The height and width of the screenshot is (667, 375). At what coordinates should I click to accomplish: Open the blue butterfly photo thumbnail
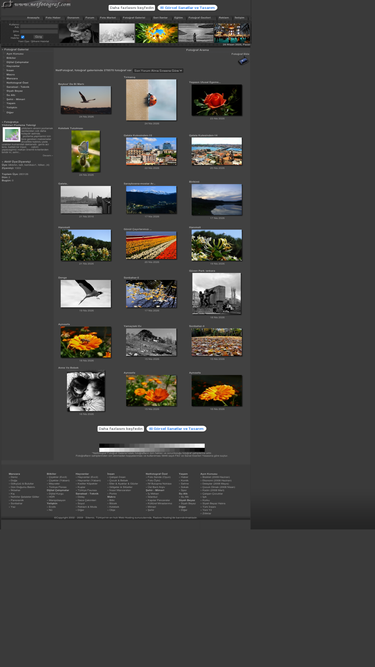pyautogui.click(x=86, y=151)
